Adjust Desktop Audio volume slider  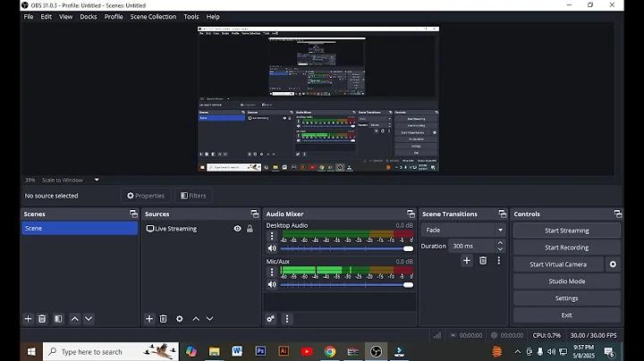pos(347,248)
